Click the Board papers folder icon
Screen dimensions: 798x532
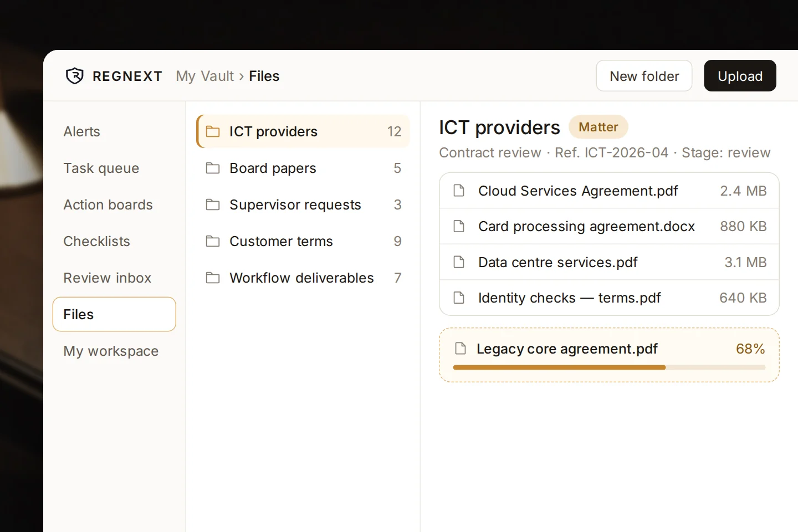pos(213,168)
